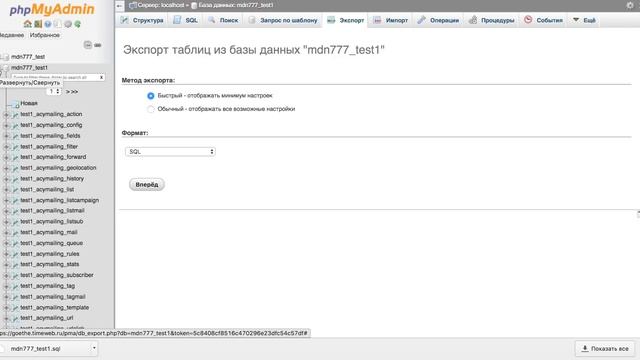Open the blue help documentation icon
The width and height of the screenshot is (640, 360).
(48, 24)
